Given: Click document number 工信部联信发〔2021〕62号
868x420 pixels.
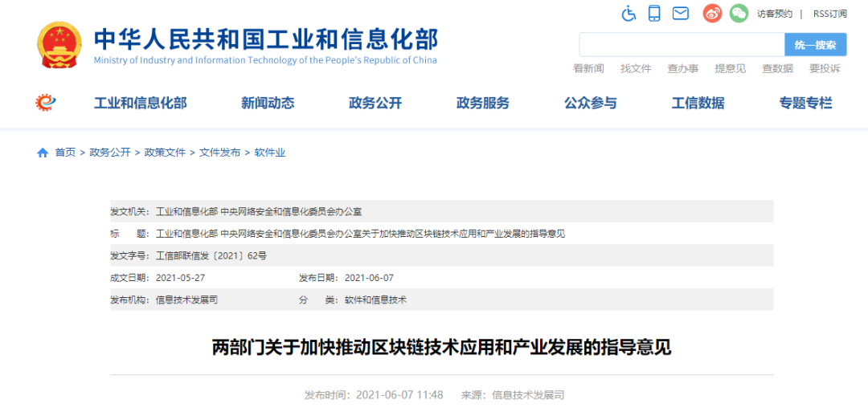Looking at the screenshot, I should [x=211, y=255].
